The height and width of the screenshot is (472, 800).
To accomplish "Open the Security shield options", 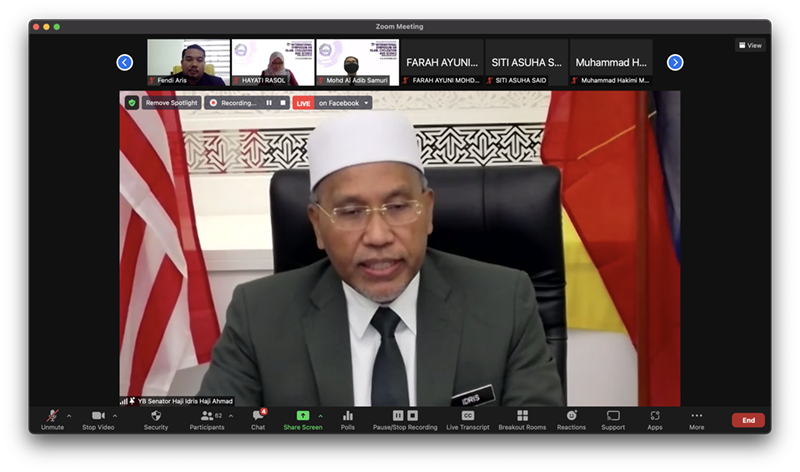I will click(156, 416).
